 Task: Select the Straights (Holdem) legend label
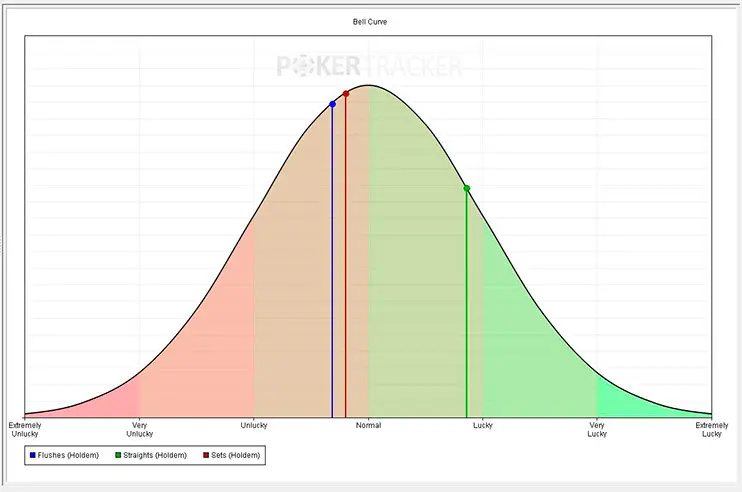point(155,455)
